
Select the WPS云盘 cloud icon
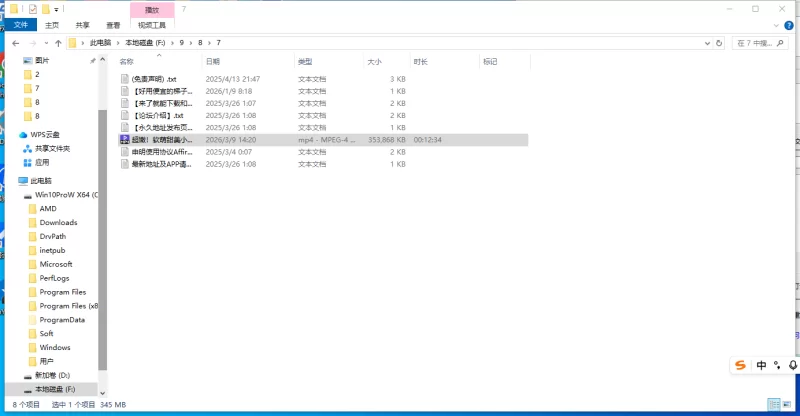(x=24, y=134)
